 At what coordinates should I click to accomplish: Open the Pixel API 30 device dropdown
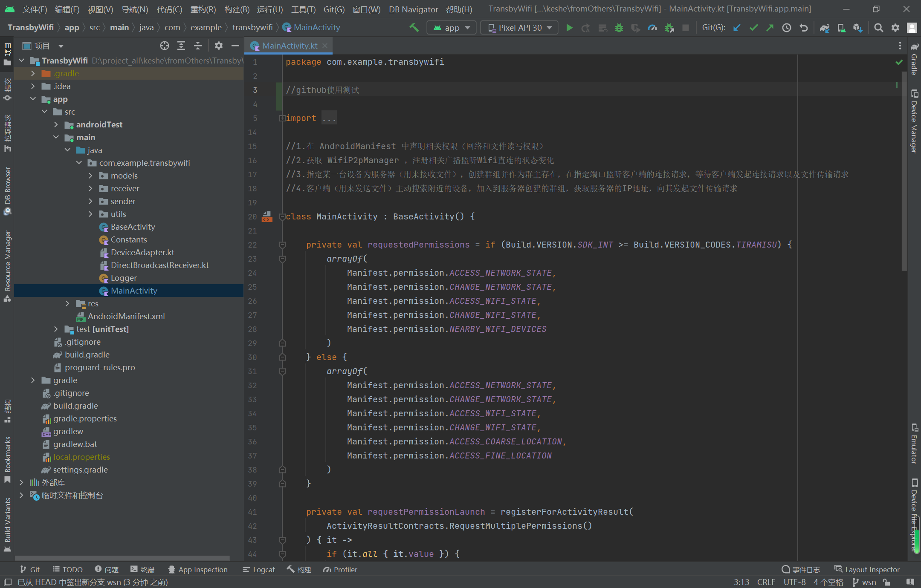(x=519, y=28)
